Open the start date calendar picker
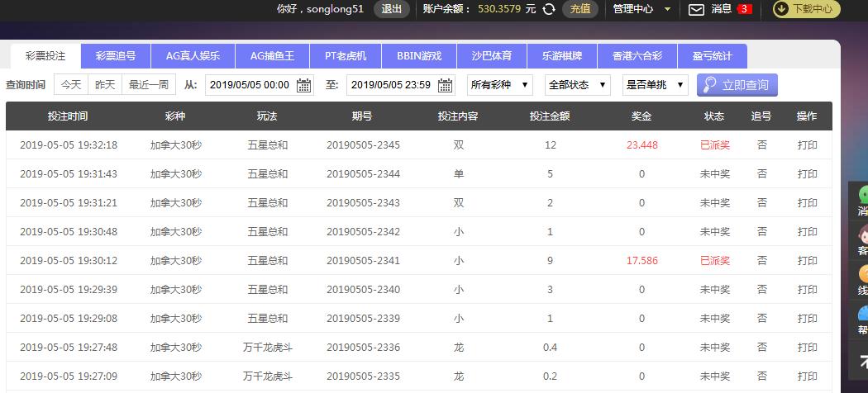The height and width of the screenshot is (393, 868). pyautogui.click(x=303, y=85)
